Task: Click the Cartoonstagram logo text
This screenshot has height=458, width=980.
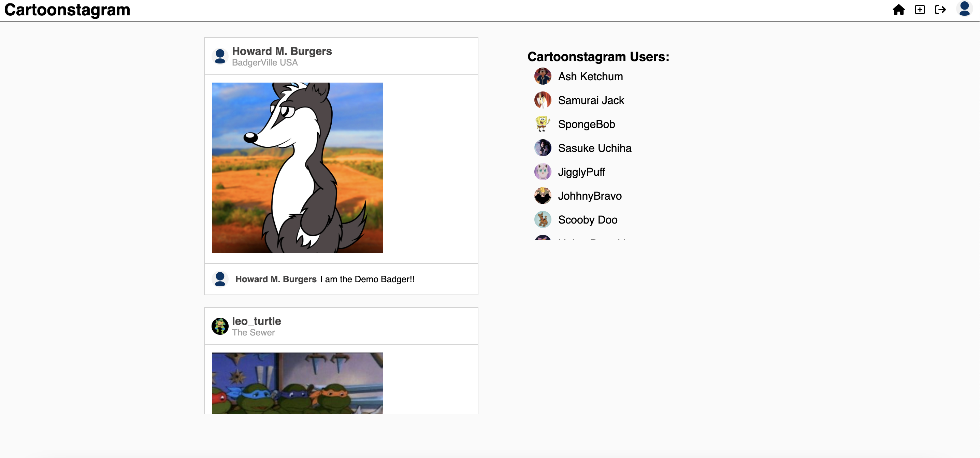Action: coord(67,10)
